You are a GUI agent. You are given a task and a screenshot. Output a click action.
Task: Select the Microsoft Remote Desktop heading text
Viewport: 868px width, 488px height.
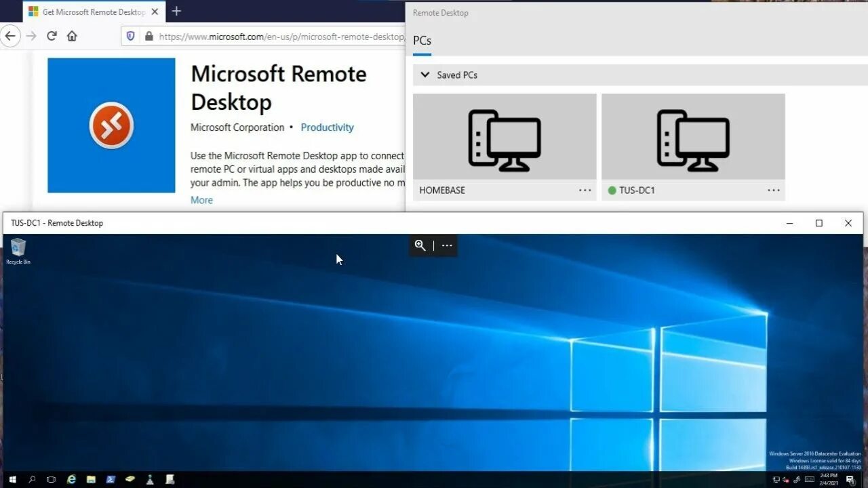pyautogui.click(x=279, y=88)
